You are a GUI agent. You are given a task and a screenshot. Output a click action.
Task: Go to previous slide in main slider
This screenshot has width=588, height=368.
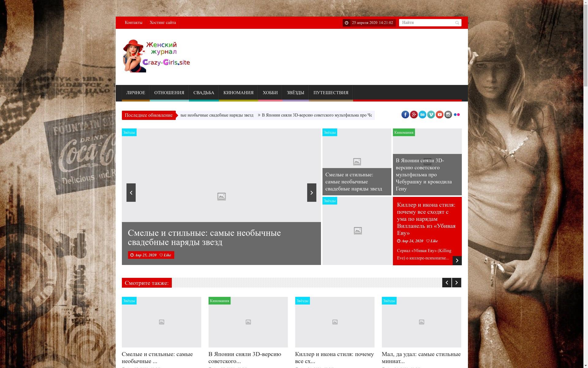click(x=131, y=193)
